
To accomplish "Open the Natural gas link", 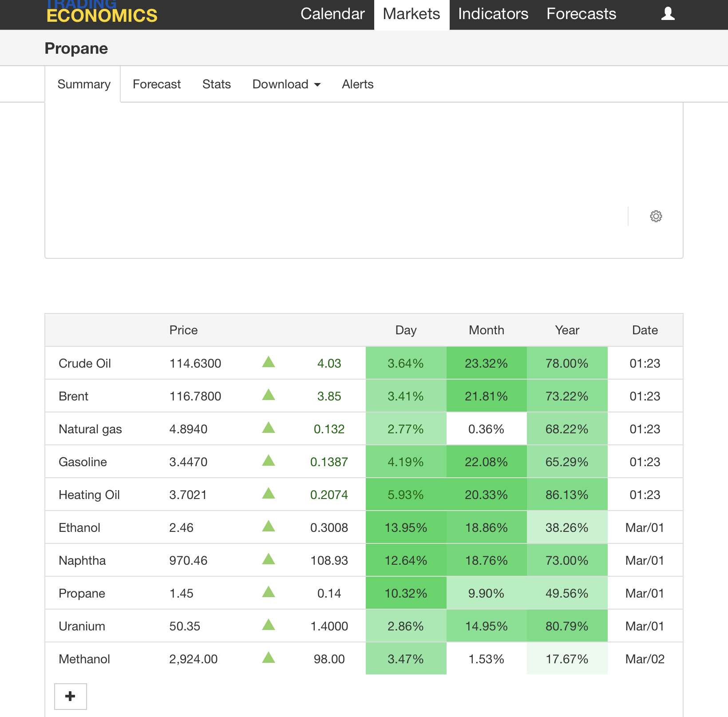I will (x=90, y=429).
